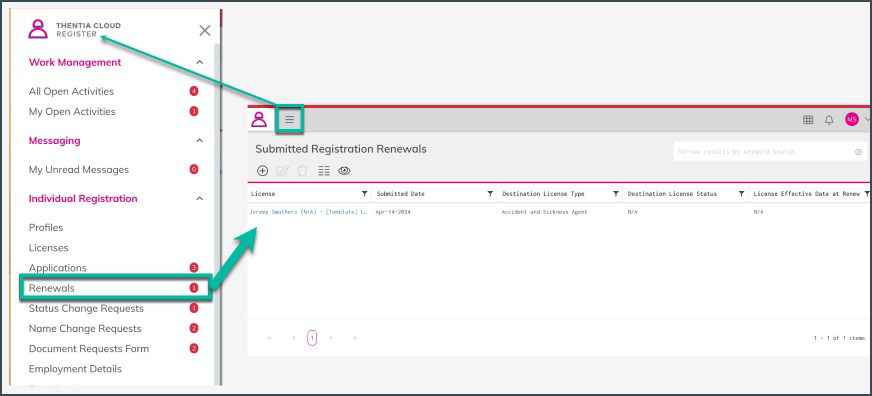Go to Licenses in the sidebar
This screenshot has width=872, height=396.
tap(48, 248)
